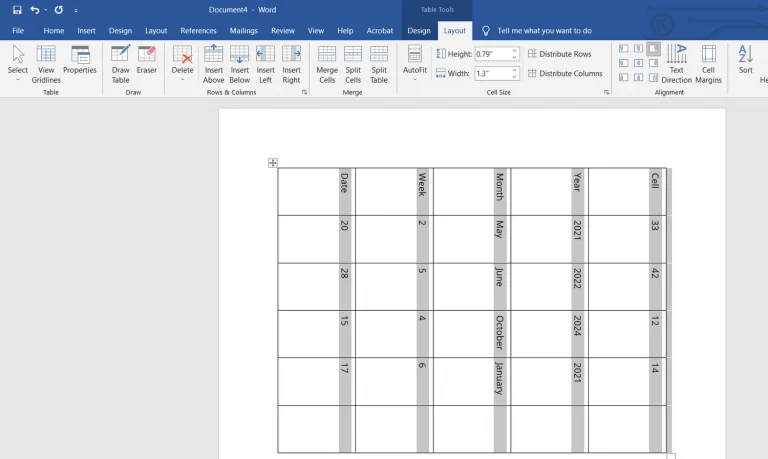Activate the Draw Table tool
This screenshot has height=459, width=768.
(120, 64)
